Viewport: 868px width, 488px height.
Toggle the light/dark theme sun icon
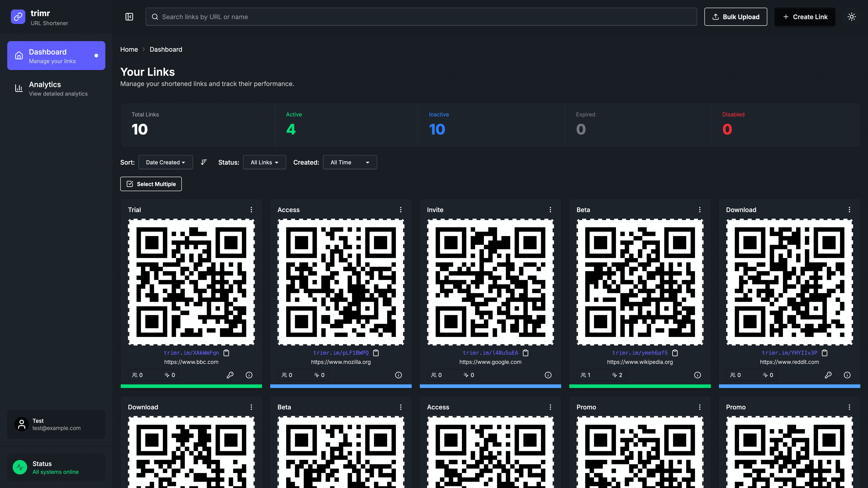click(851, 17)
